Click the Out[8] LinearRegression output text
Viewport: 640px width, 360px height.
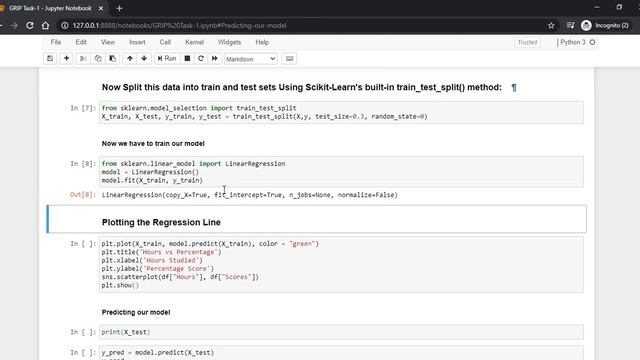click(249, 195)
